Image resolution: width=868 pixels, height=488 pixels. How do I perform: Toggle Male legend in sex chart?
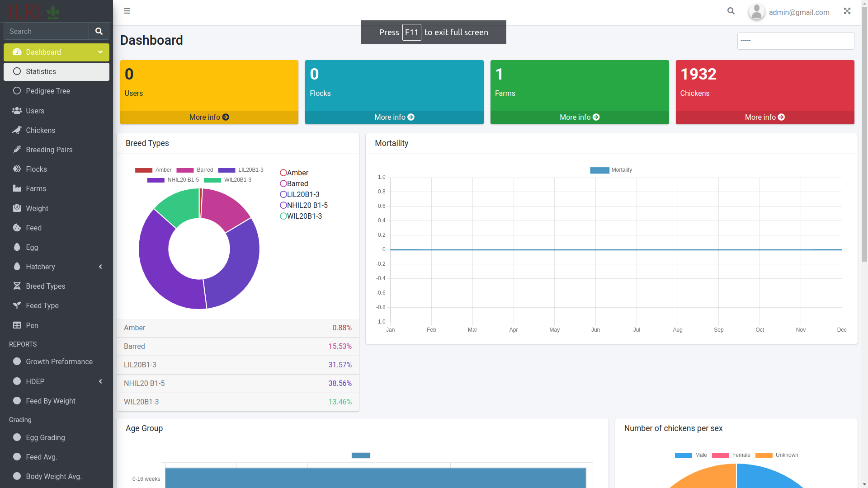tap(691, 455)
